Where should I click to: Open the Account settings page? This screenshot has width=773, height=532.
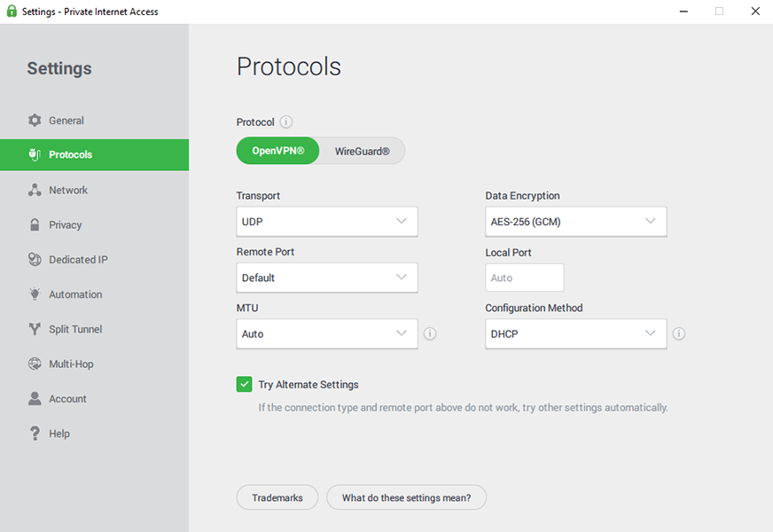(x=67, y=399)
